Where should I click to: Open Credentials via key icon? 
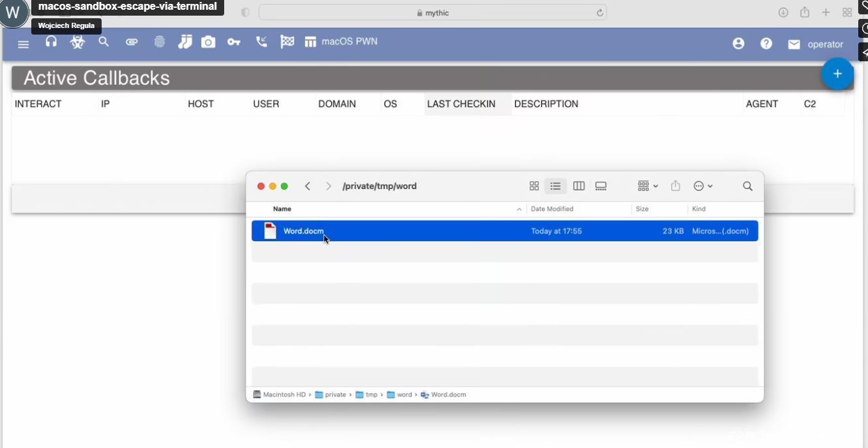pos(234,42)
